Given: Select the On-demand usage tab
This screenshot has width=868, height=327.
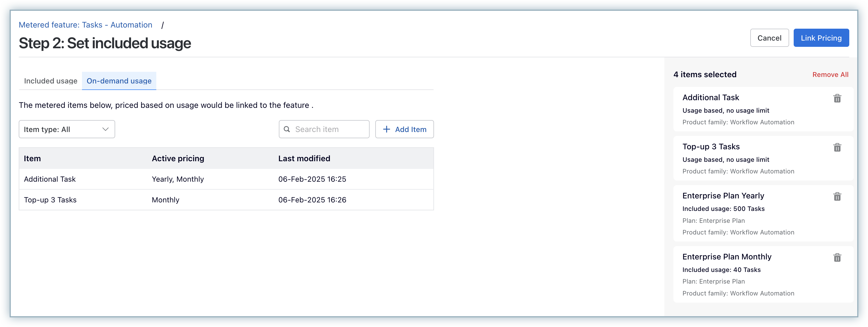Looking at the screenshot, I should [x=119, y=81].
